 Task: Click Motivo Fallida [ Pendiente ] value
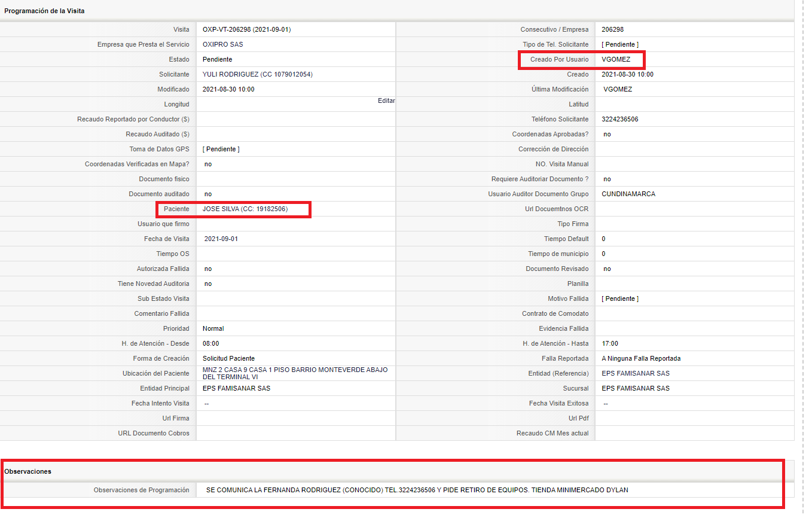(x=620, y=298)
